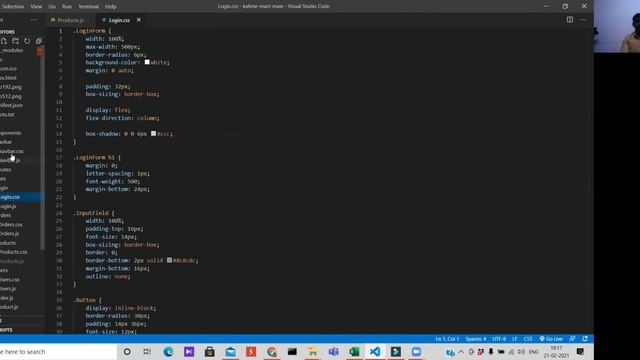This screenshot has height=360, width=640.
Task: Click Go Live in the status bar
Action: [x=551, y=339]
